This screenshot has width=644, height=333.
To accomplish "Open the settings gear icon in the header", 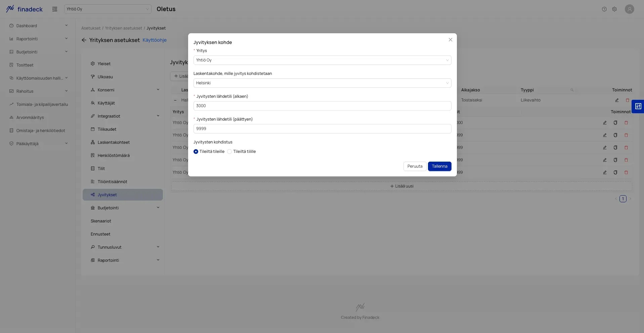I will (614, 9).
